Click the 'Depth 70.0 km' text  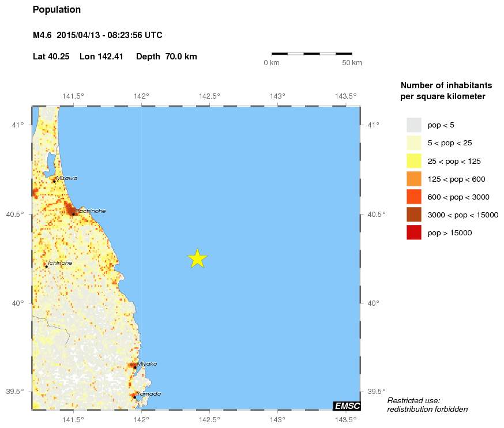click(167, 57)
